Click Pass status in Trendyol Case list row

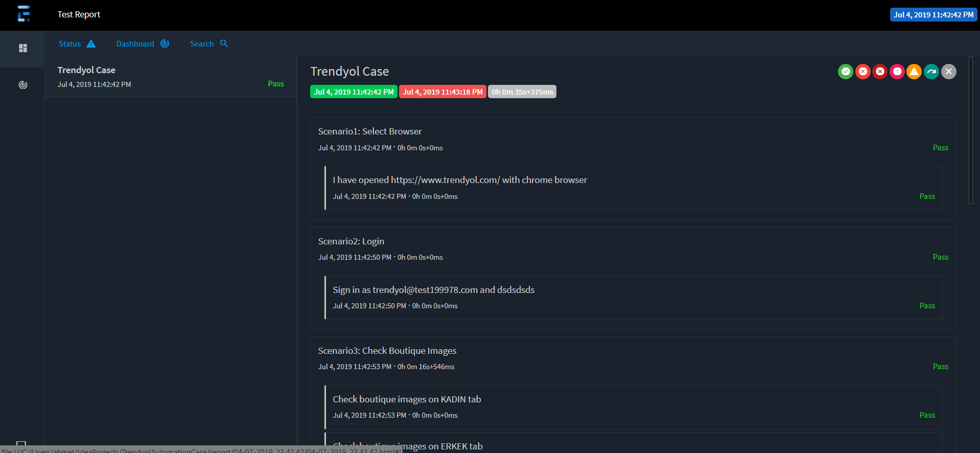276,84
